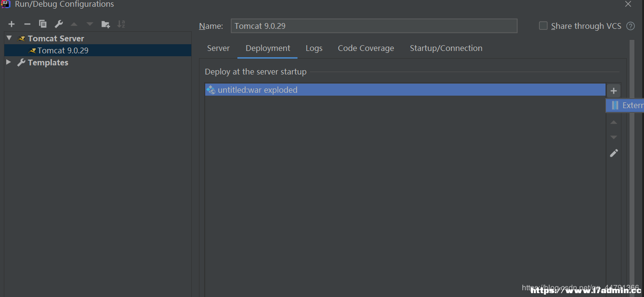This screenshot has width=644, height=297.
Task: Switch to the Logs tab
Action: click(x=314, y=48)
